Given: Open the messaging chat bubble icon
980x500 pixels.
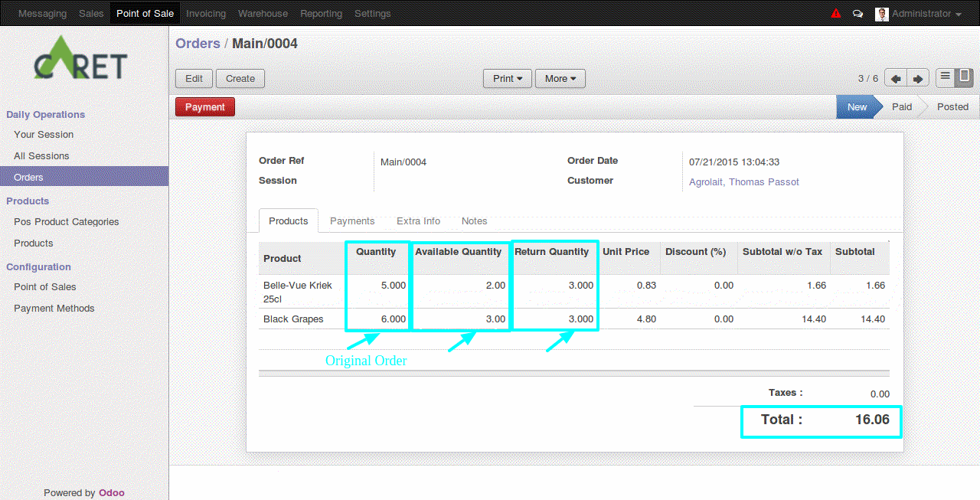Looking at the screenshot, I should 857,13.
